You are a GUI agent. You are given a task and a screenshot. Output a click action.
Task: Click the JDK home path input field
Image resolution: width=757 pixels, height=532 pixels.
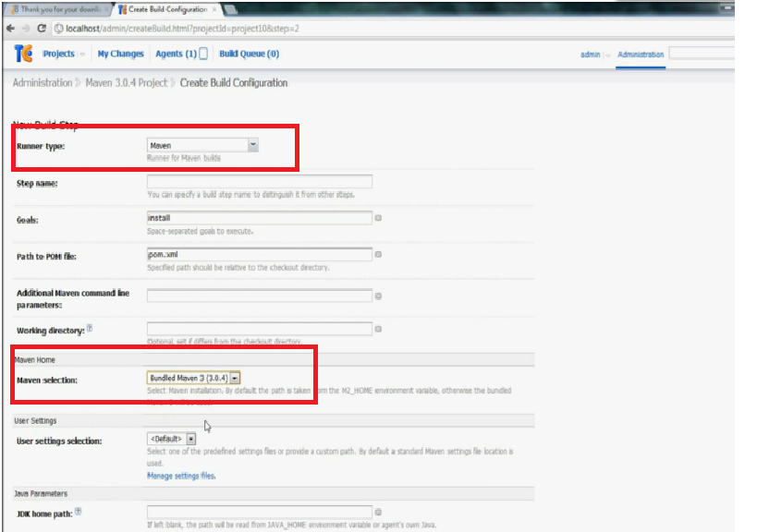coord(259,512)
